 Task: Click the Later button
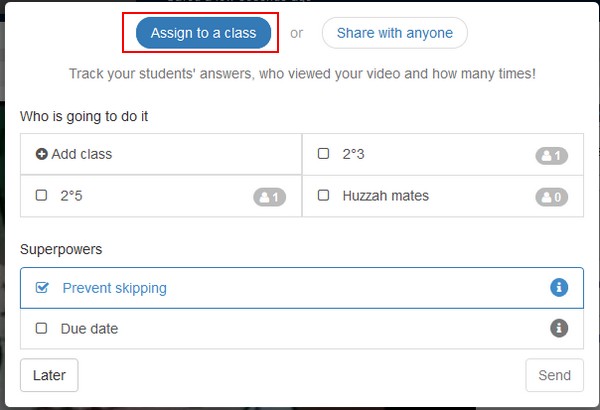tap(49, 375)
